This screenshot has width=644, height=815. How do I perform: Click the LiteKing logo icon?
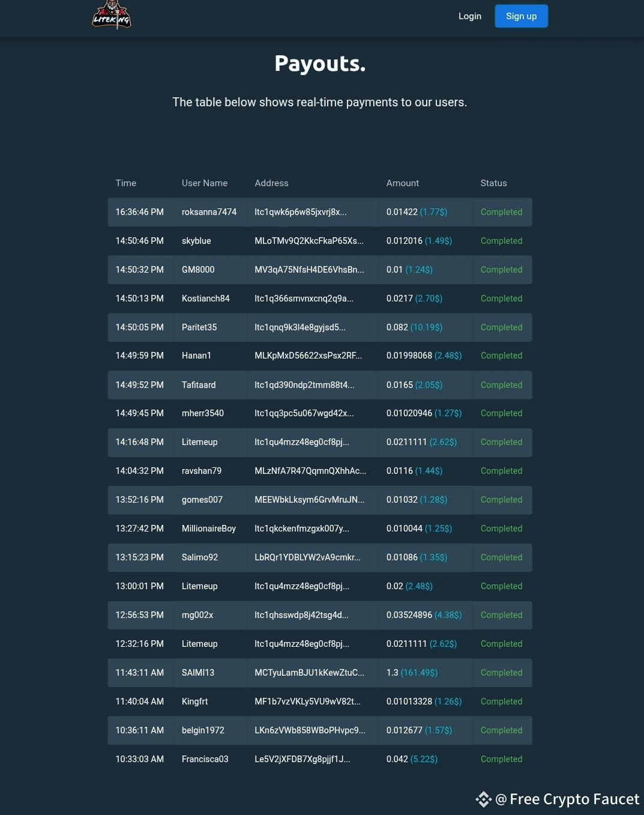click(x=112, y=15)
